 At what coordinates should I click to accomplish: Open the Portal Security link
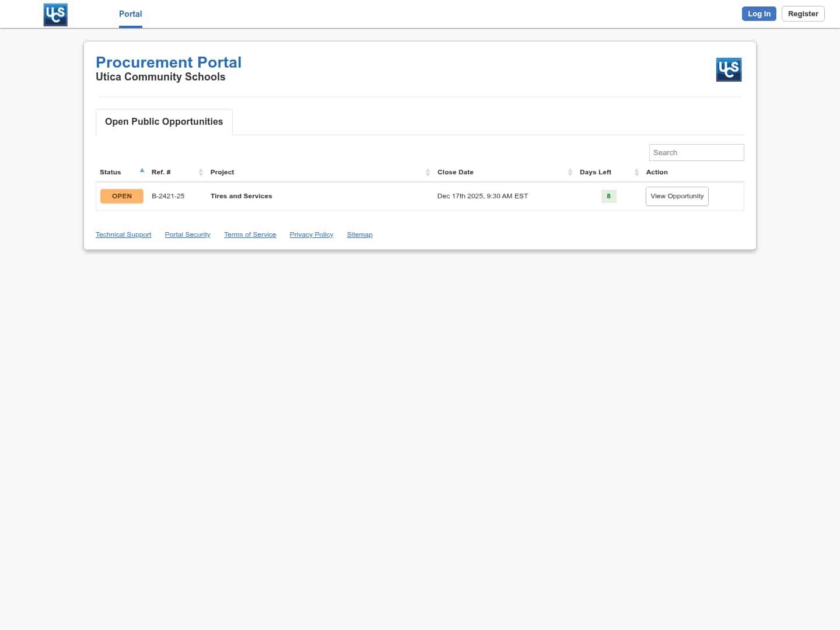pos(187,235)
